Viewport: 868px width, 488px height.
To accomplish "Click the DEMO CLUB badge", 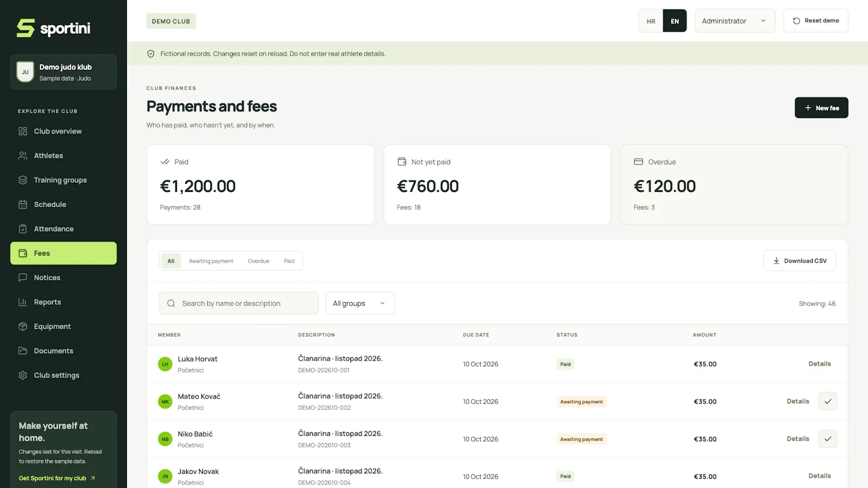I will [x=171, y=21].
